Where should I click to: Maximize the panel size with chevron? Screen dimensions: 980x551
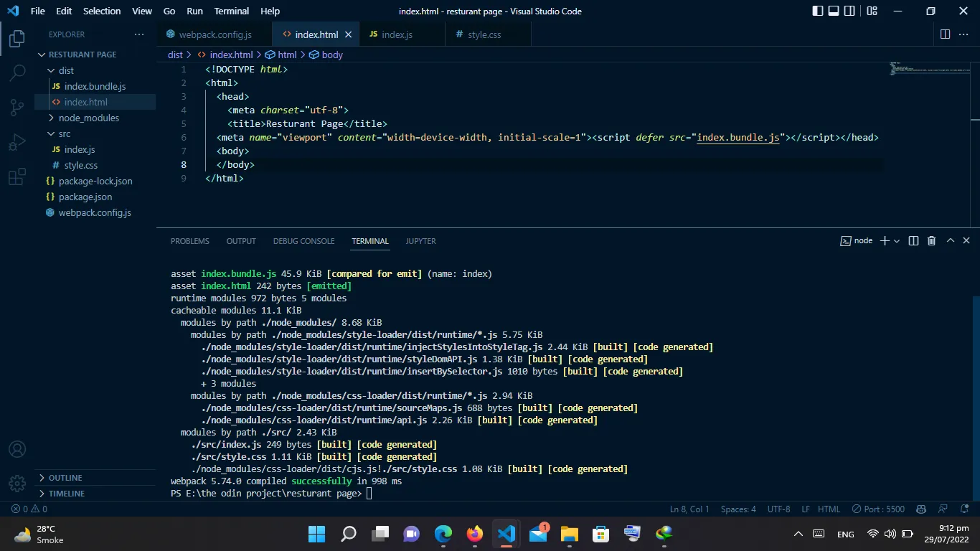(x=950, y=241)
